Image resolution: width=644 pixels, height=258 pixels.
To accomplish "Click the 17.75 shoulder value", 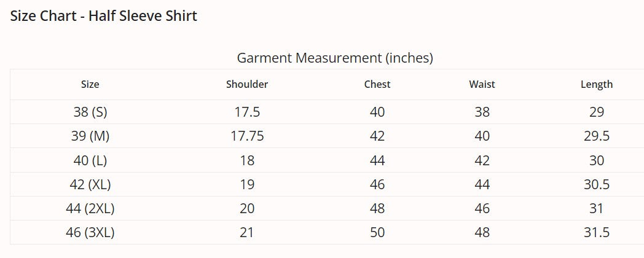I will [247, 136].
